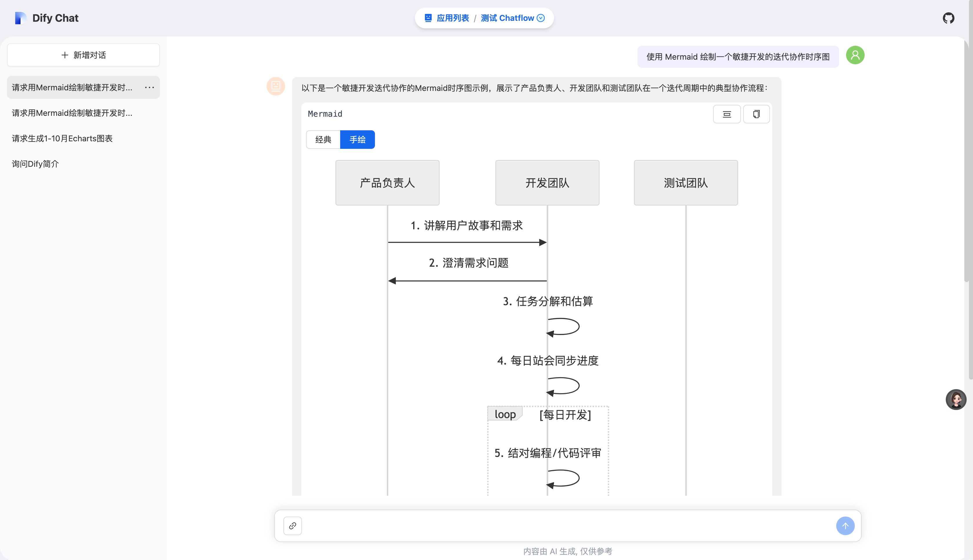Image resolution: width=973 pixels, height=560 pixels.
Task: Open options menu for active conversation
Action: click(149, 88)
